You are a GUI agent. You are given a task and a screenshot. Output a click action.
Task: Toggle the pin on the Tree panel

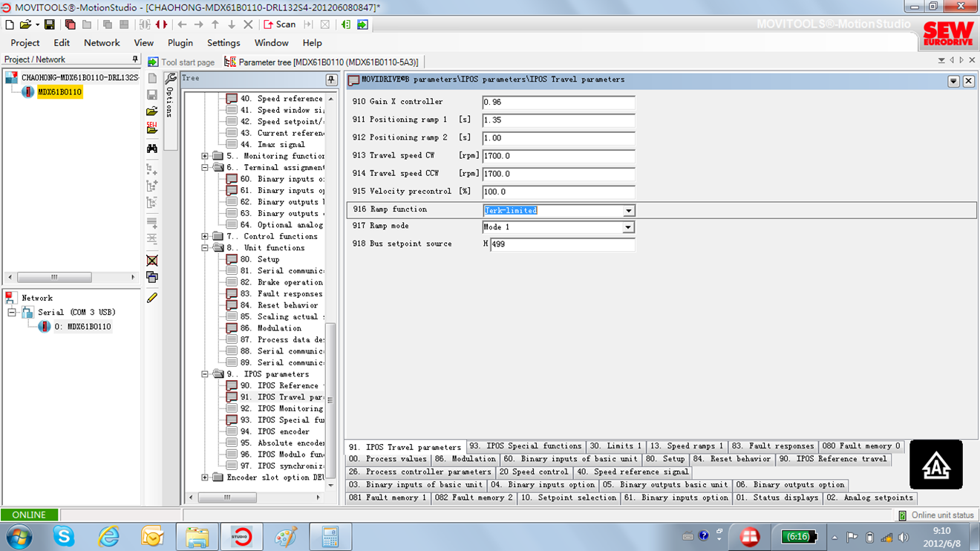[331, 79]
